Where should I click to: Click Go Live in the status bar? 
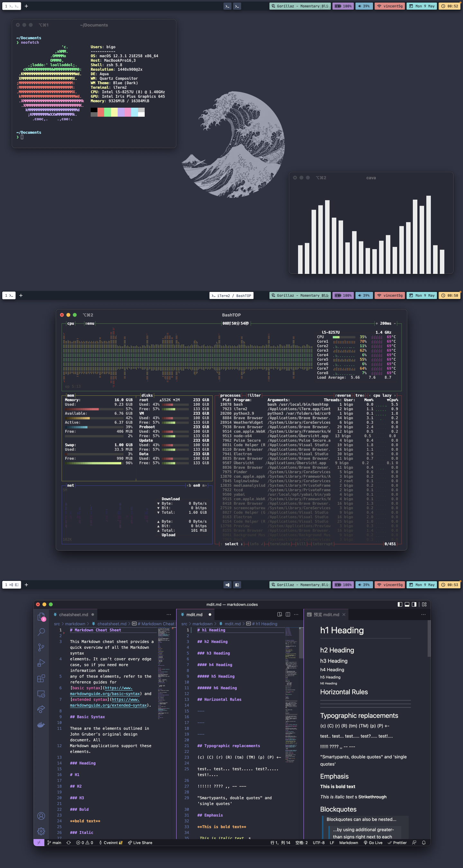click(x=373, y=842)
